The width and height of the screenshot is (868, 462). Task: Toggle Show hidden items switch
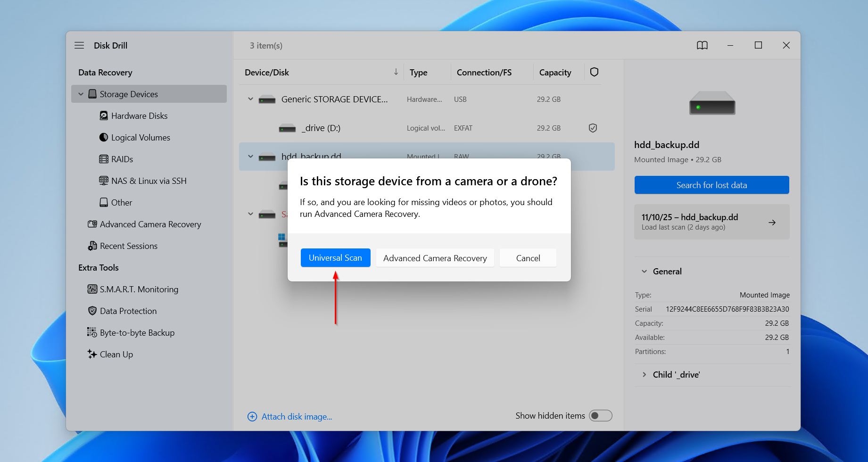pyautogui.click(x=600, y=415)
